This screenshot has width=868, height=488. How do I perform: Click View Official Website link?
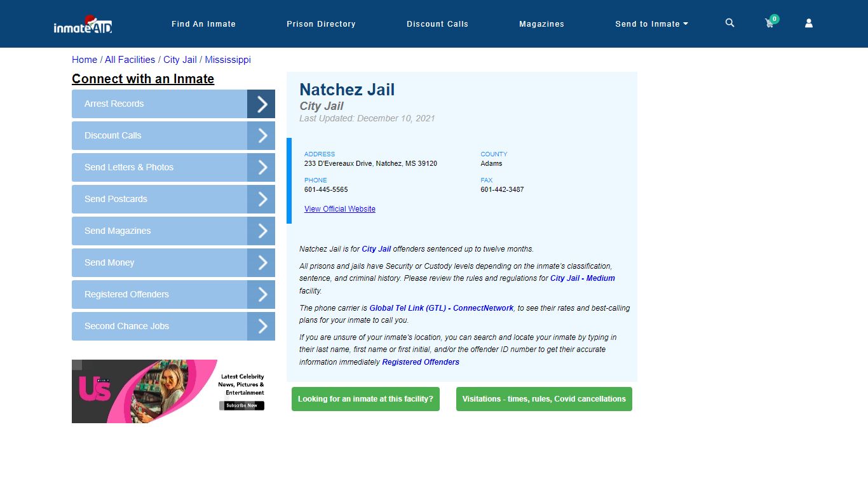tap(340, 209)
